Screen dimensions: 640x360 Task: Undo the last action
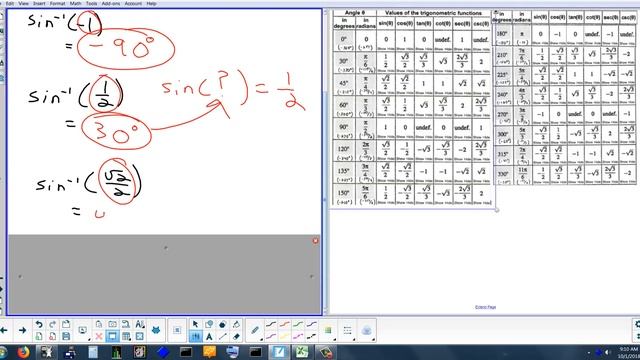coord(39,324)
